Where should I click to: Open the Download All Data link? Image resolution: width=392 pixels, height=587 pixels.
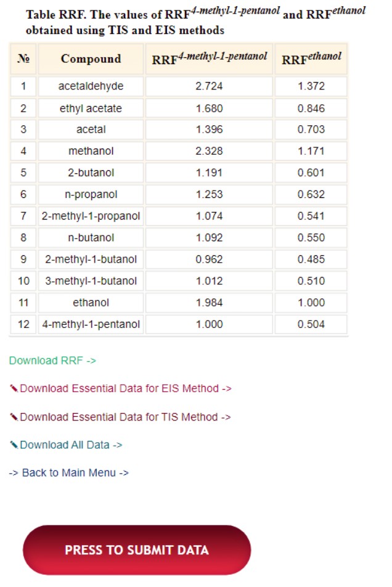pyautogui.click(x=71, y=445)
